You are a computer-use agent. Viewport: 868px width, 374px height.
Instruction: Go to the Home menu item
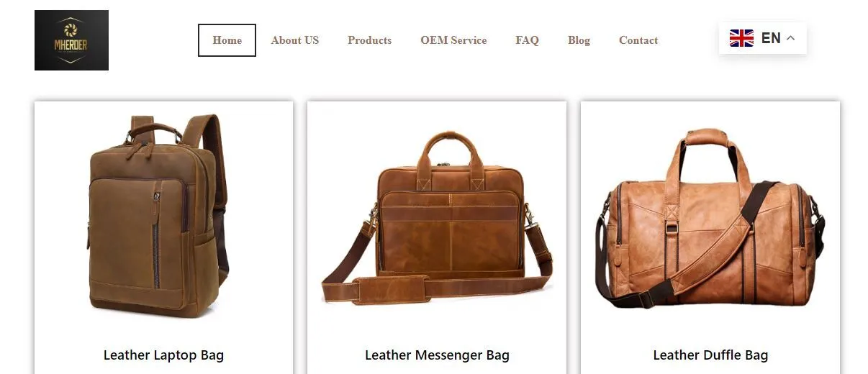(227, 40)
